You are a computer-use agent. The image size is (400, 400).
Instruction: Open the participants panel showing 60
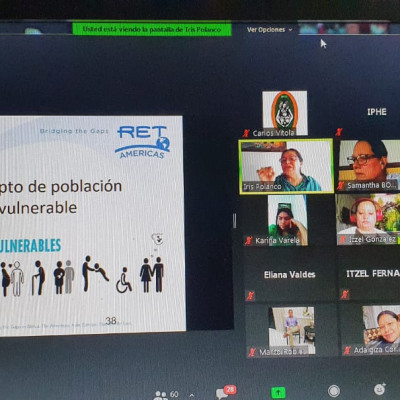click(166, 395)
